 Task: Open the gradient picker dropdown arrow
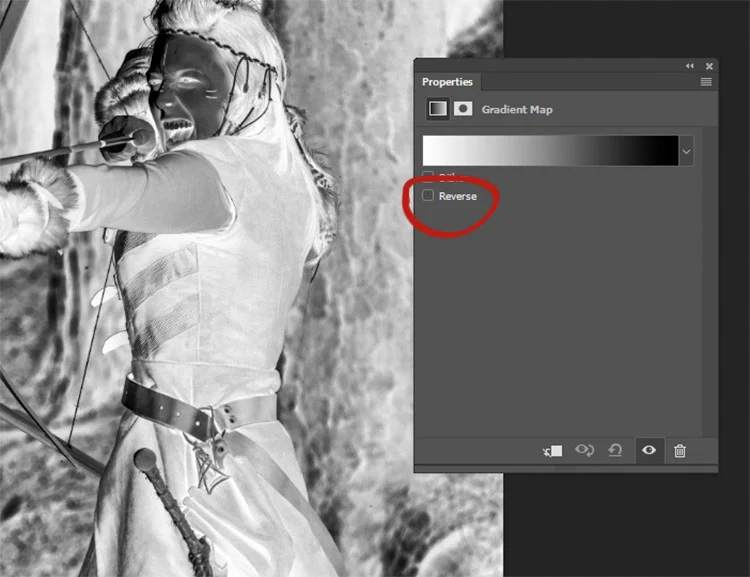pyautogui.click(x=686, y=152)
